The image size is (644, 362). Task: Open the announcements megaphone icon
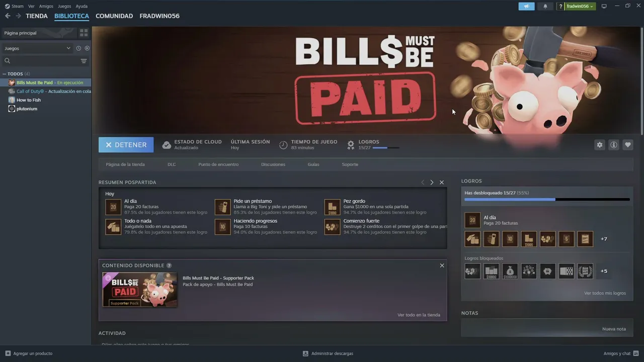tap(526, 6)
